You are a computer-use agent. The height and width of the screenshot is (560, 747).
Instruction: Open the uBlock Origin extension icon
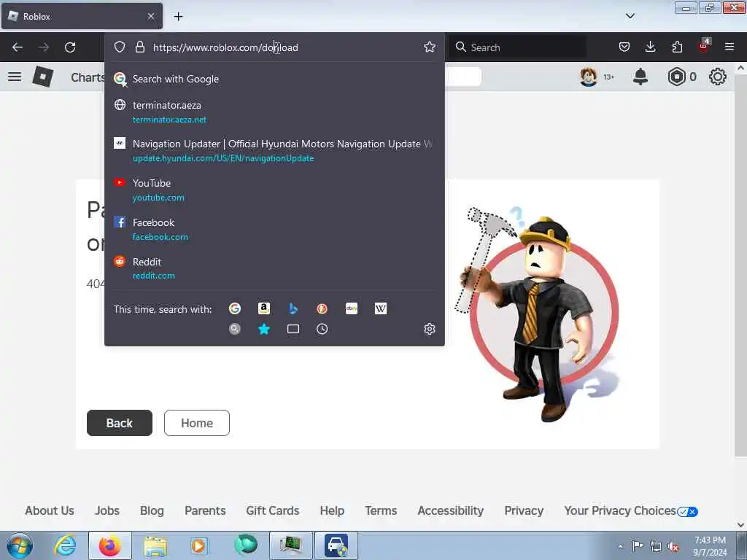click(x=704, y=46)
